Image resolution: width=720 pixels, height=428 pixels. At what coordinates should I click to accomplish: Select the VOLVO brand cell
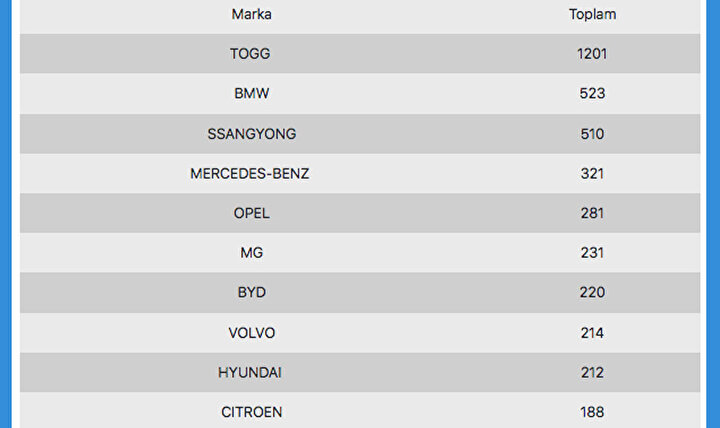coord(251,333)
